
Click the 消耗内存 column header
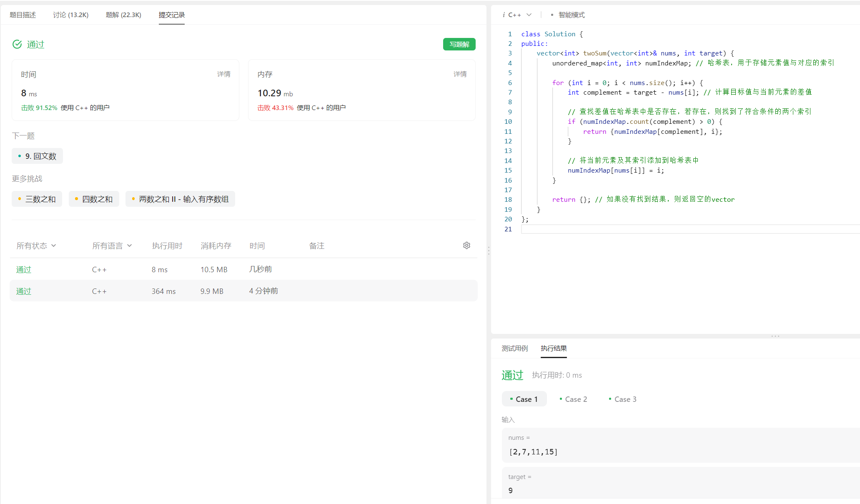click(x=216, y=246)
